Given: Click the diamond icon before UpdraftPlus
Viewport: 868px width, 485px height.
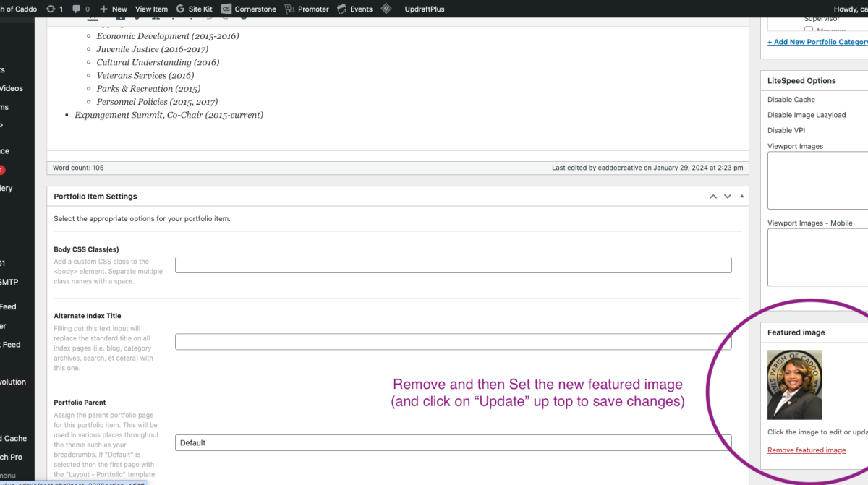Looking at the screenshot, I should pos(386,9).
